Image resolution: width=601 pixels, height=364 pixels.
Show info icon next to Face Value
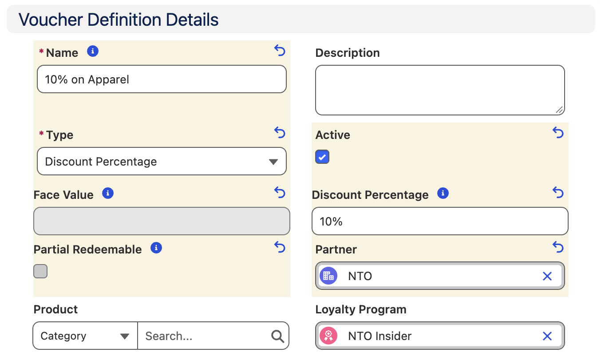(x=108, y=193)
